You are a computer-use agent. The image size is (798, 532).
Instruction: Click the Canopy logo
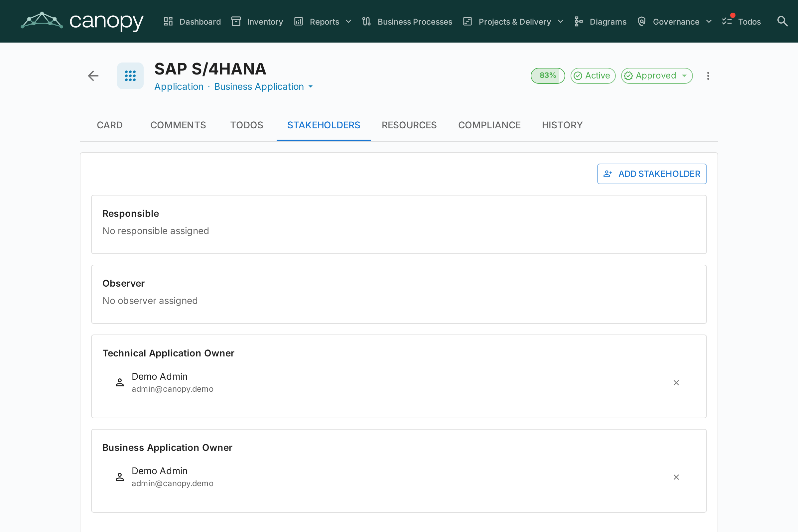pos(82,21)
